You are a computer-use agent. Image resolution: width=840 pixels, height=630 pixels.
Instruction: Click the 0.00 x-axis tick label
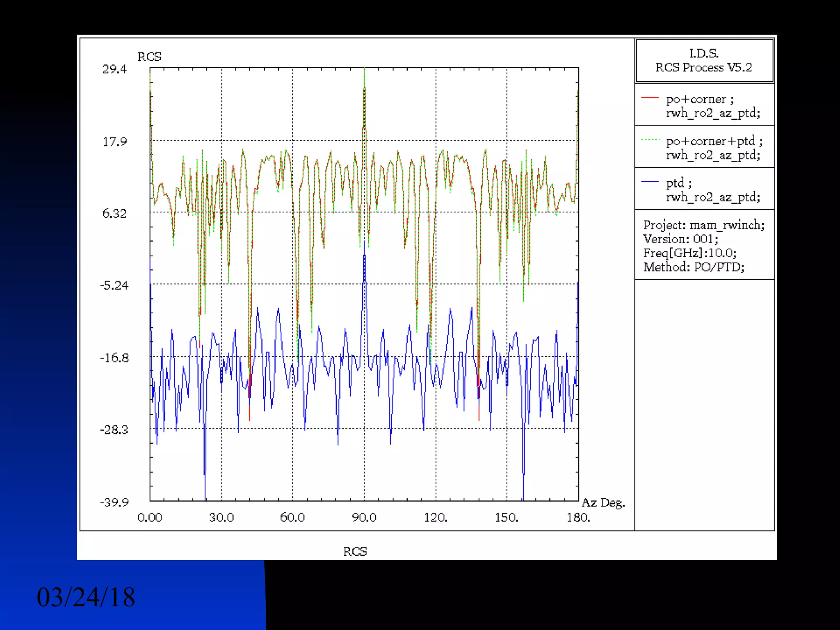(x=150, y=517)
